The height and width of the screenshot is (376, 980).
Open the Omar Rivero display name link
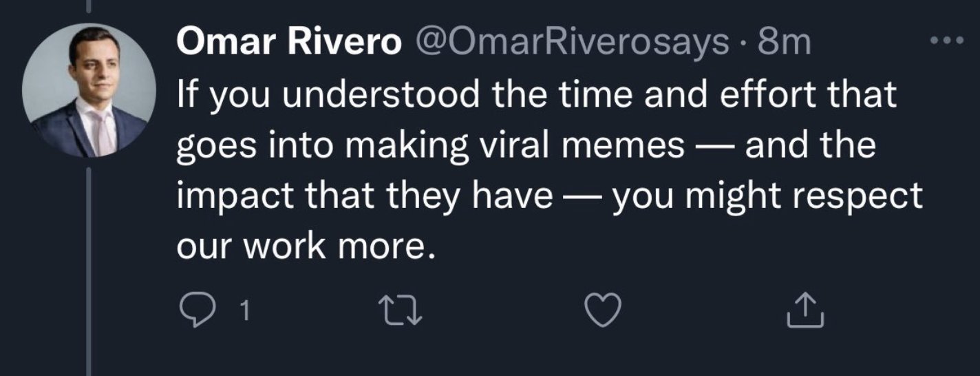point(289,43)
